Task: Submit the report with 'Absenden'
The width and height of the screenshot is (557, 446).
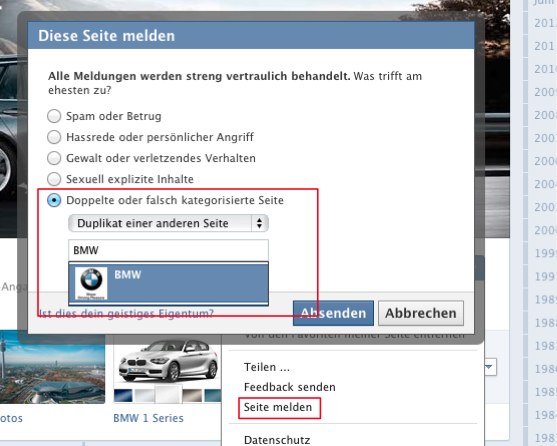Action: click(x=333, y=313)
